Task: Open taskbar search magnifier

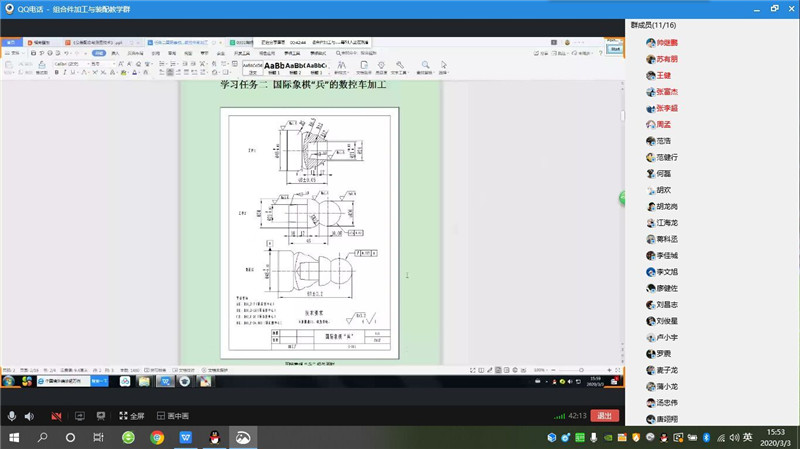Action: coord(43,437)
